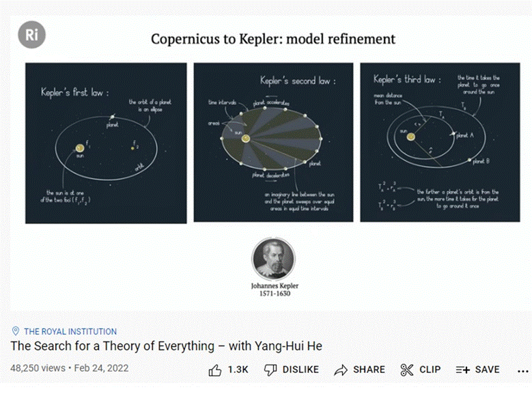The image size is (532, 411).
Task: Click the save to playlist icon
Action: pyautogui.click(x=463, y=369)
